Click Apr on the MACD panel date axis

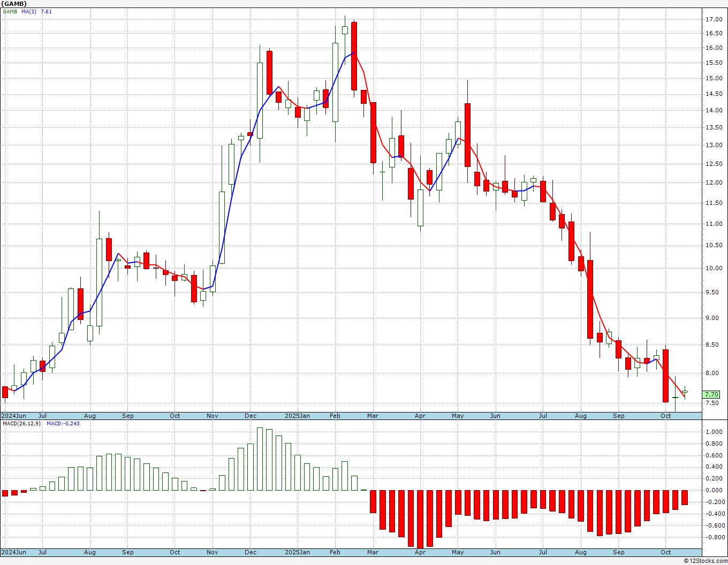pyautogui.click(x=420, y=552)
